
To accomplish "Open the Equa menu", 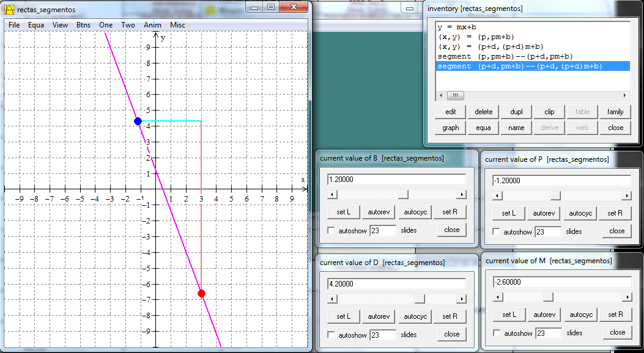I will tap(37, 25).
